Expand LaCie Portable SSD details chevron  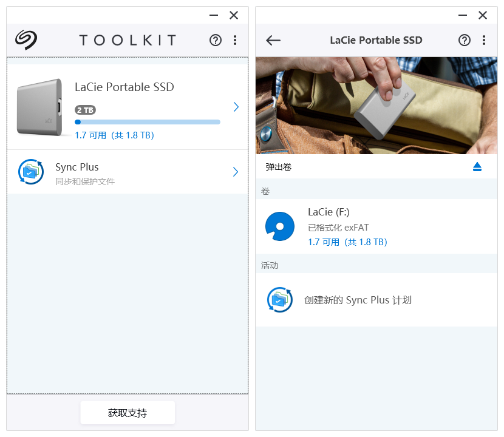coord(236,107)
